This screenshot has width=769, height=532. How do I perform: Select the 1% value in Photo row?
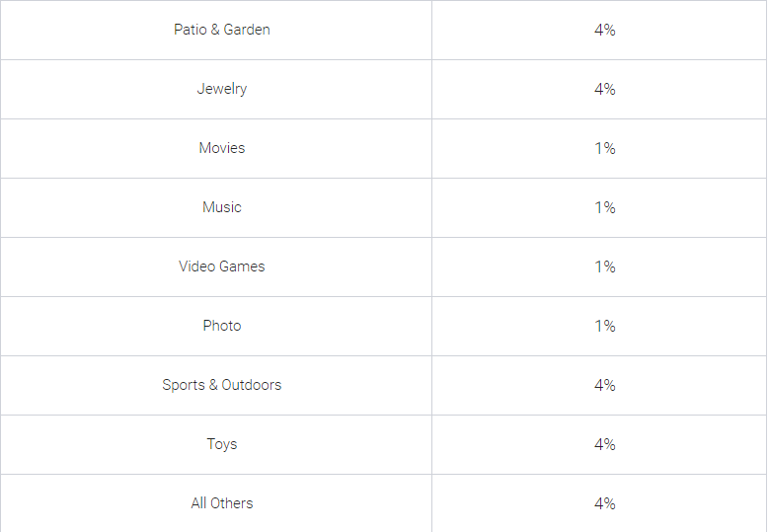604,326
